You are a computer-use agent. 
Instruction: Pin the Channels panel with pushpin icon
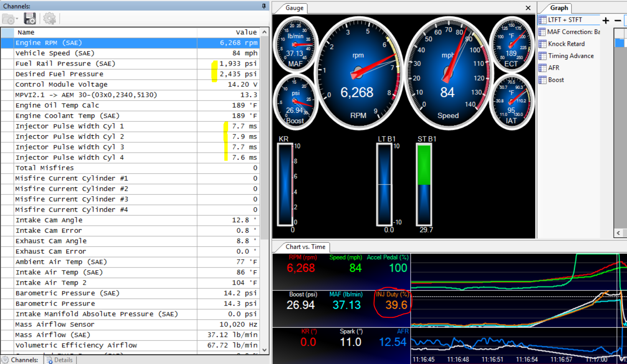[264, 6]
